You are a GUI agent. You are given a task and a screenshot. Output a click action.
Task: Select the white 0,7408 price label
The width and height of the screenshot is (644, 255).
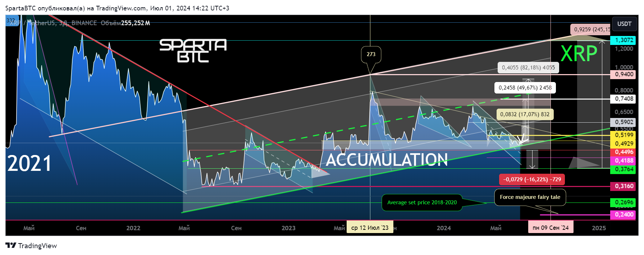(623, 99)
